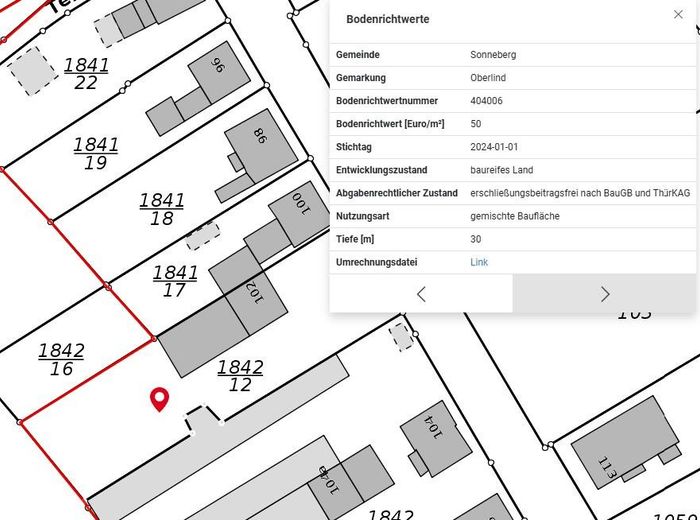This screenshot has height=520, width=700.
Task: Click the Bodenrichtwertnummer value 404006
Action: 486,101
